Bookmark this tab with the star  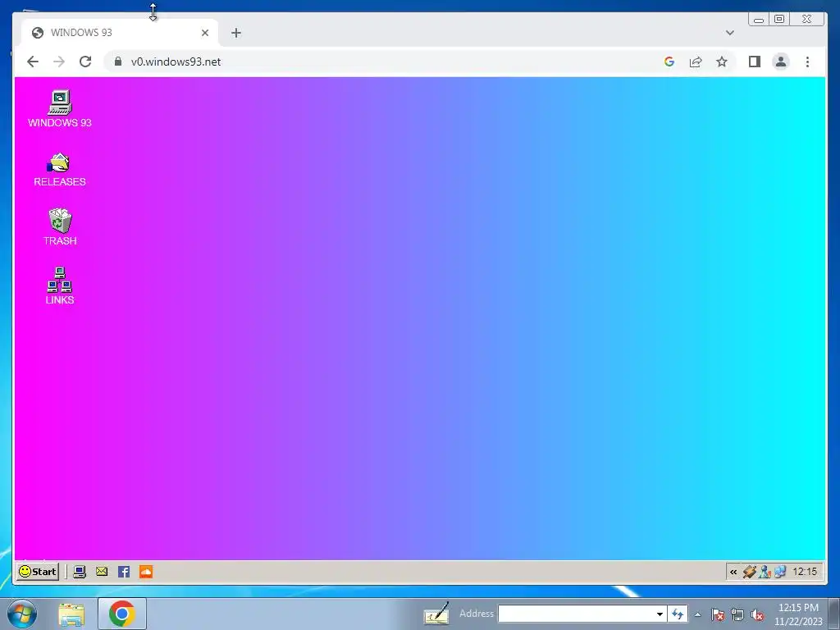click(x=722, y=62)
